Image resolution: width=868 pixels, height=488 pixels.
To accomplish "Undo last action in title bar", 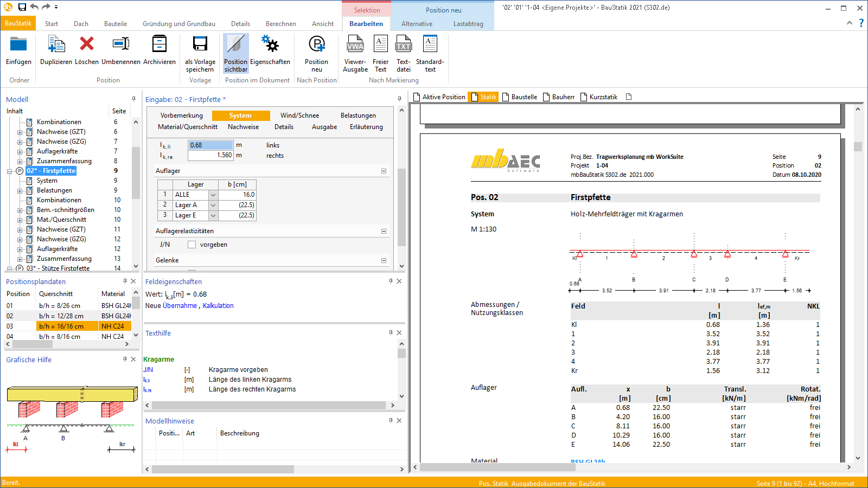I will (x=34, y=7).
